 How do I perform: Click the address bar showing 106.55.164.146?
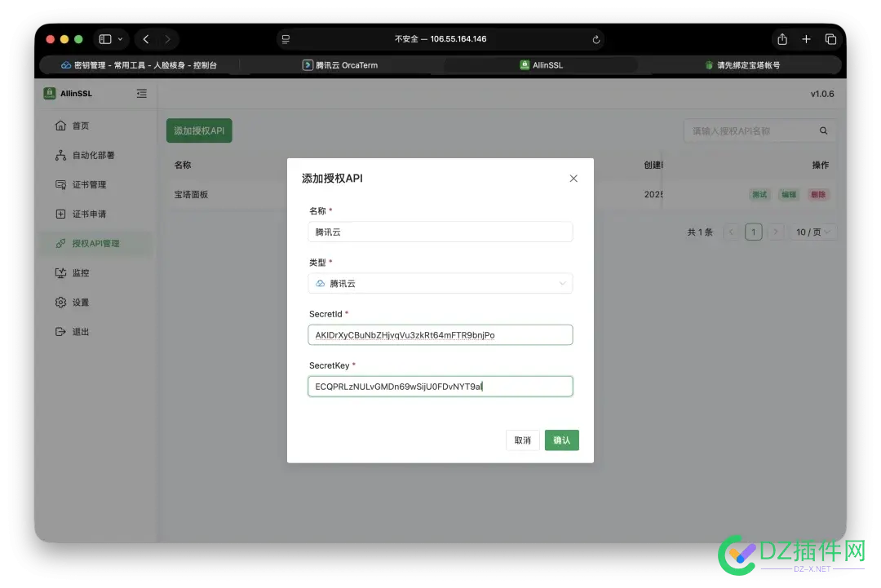pyautogui.click(x=440, y=39)
